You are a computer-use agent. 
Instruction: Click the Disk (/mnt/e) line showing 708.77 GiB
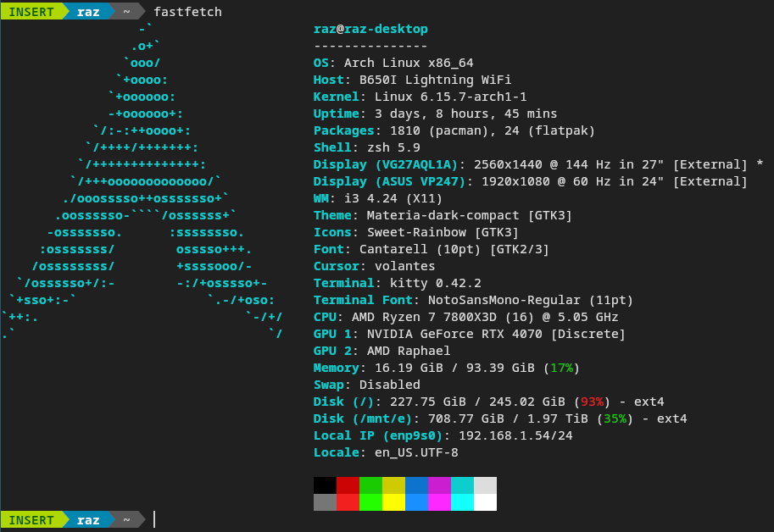coord(500,418)
